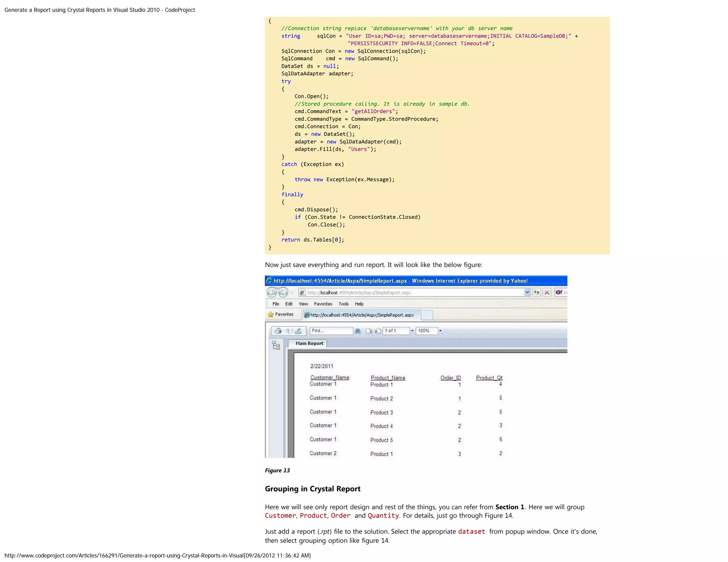
Task: Click the binoculars search icon
Action: coord(358,331)
